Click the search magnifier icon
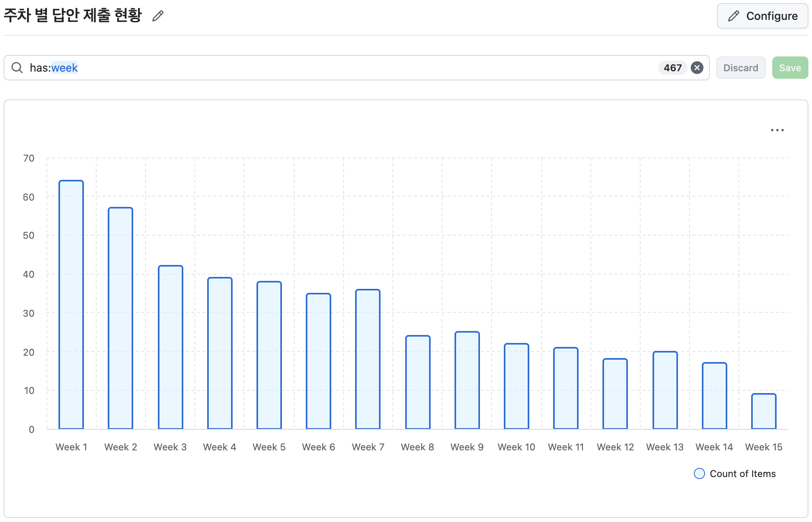This screenshot has height=522, width=812. [17, 68]
